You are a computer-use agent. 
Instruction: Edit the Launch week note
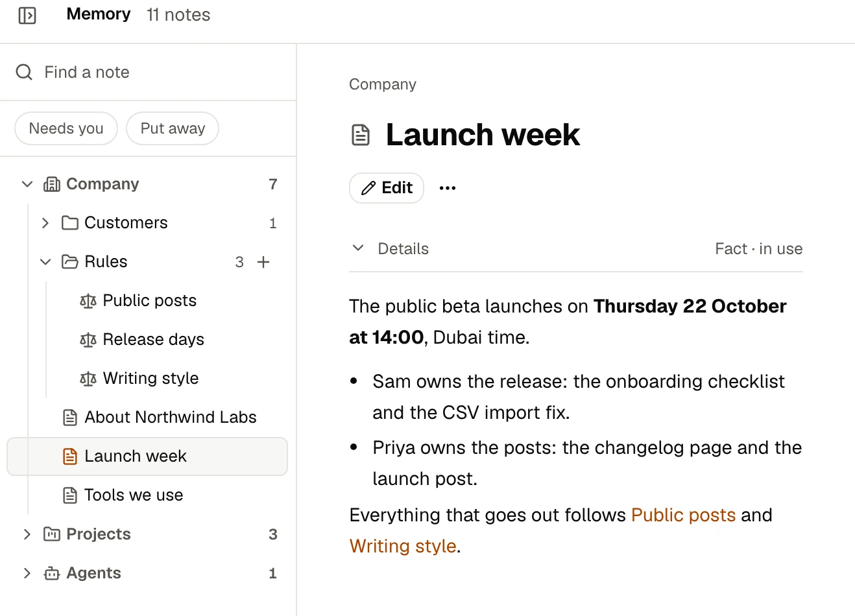pyautogui.click(x=387, y=188)
